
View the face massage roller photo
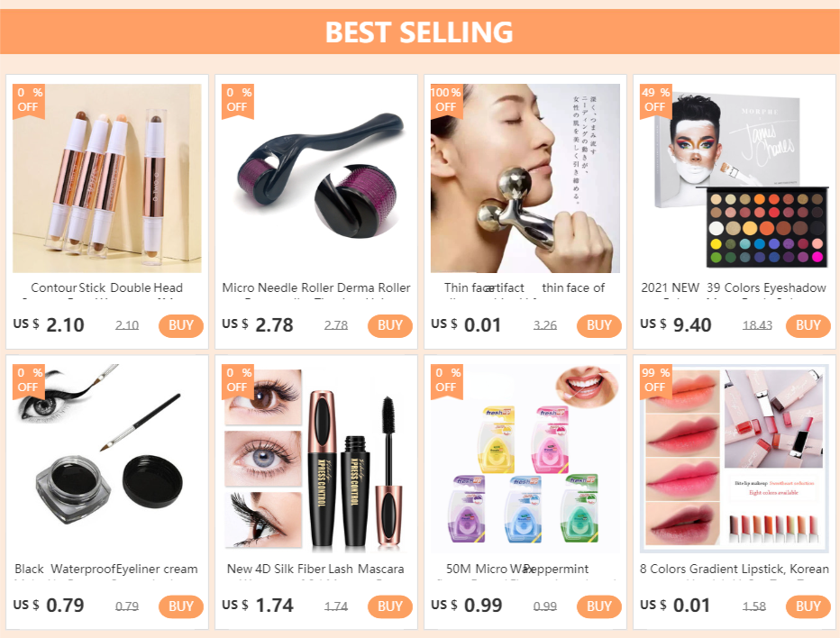click(525, 178)
